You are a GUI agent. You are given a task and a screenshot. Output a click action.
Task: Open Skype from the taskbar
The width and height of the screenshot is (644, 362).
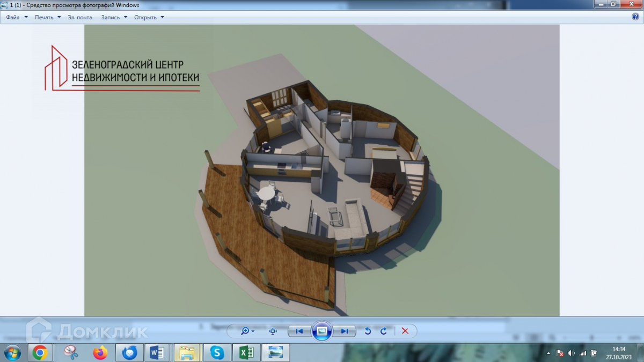(x=217, y=352)
